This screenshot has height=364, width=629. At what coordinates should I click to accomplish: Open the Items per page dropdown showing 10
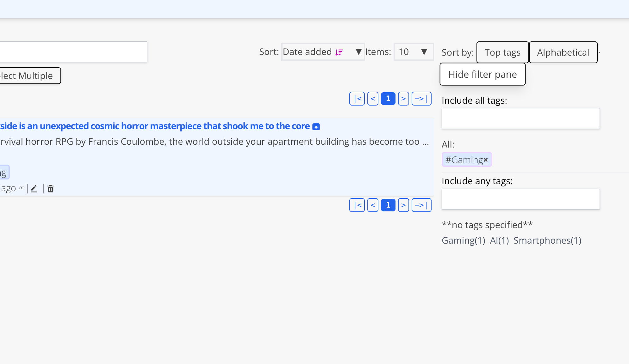coord(414,52)
